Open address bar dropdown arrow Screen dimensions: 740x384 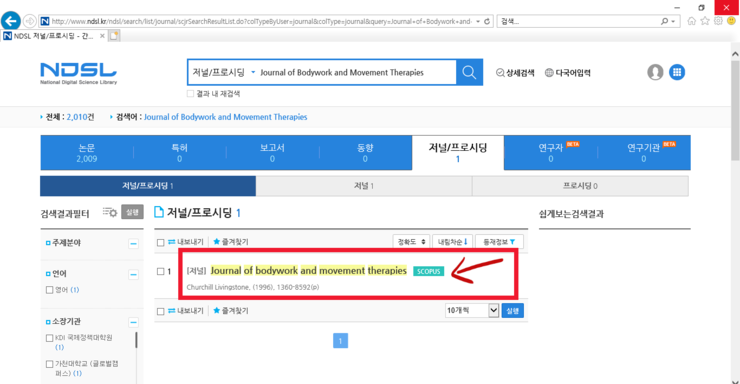click(x=478, y=21)
